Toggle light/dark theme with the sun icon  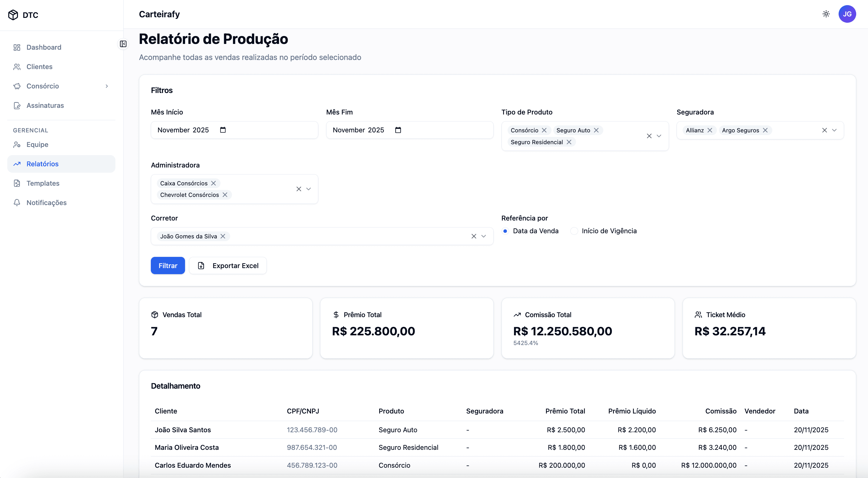(x=826, y=14)
